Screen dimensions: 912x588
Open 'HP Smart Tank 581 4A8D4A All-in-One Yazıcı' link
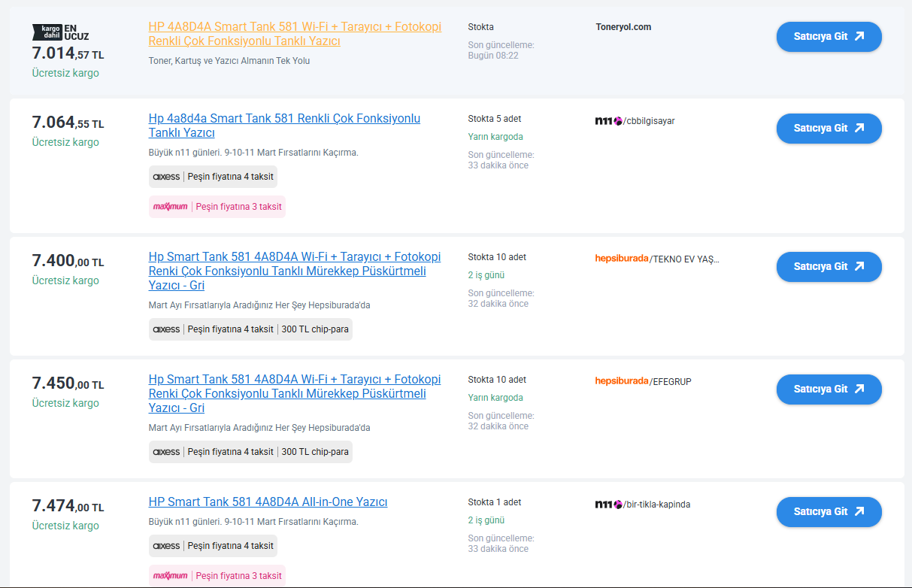coord(268,502)
